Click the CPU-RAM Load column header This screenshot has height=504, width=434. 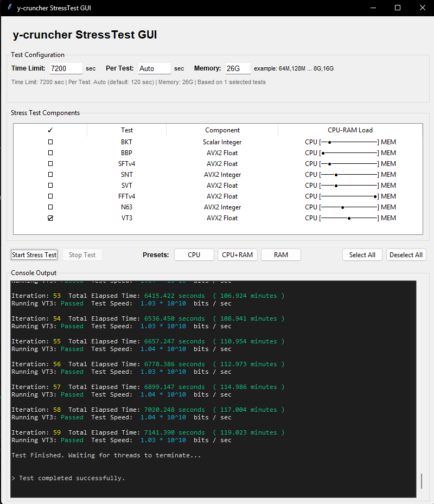click(x=350, y=130)
